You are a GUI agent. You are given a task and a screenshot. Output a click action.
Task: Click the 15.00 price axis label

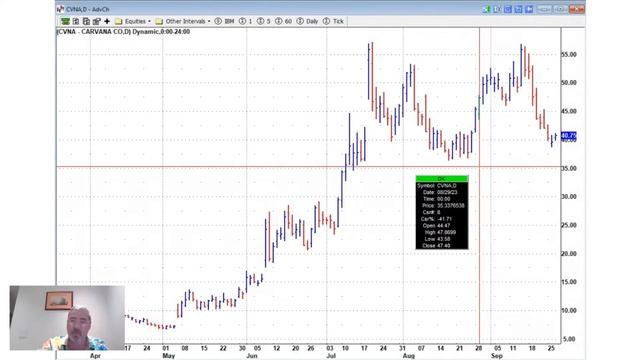tap(569, 282)
